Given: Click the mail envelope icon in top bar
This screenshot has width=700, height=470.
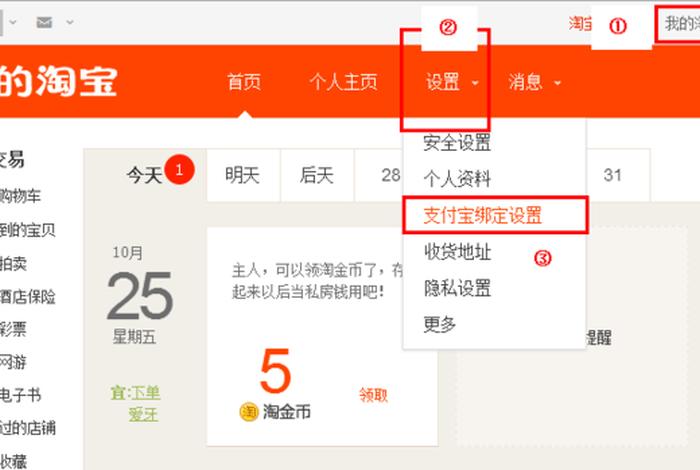Looking at the screenshot, I should pos(44,22).
